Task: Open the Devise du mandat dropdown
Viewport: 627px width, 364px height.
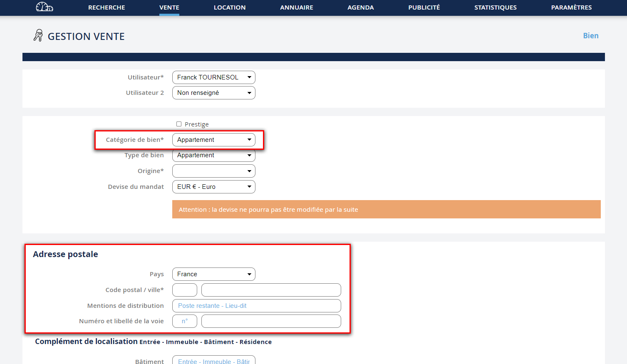Action: [213, 187]
